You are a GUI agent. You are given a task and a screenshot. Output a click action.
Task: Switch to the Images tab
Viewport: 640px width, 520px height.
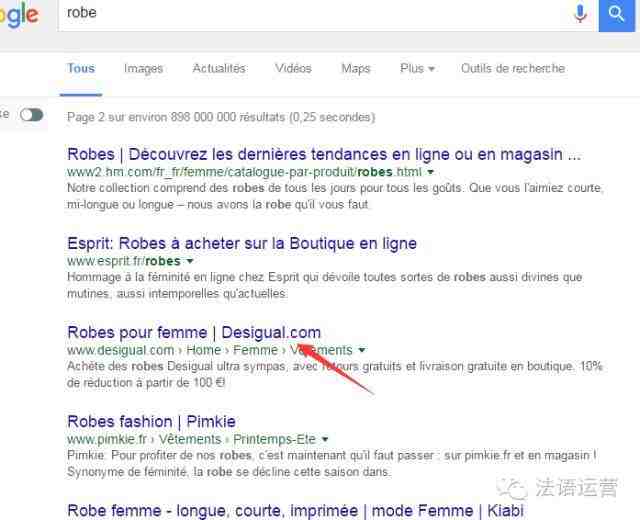click(144, 69)
